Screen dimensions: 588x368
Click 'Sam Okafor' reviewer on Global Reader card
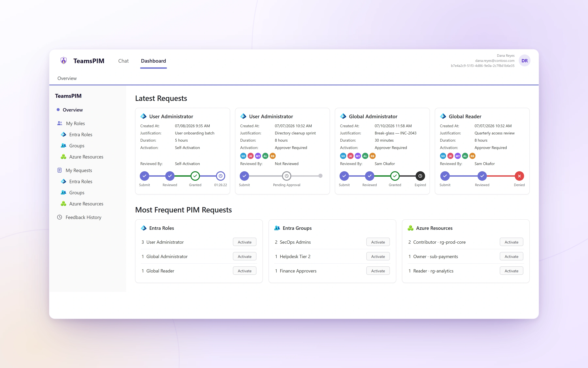coord(484,164)
